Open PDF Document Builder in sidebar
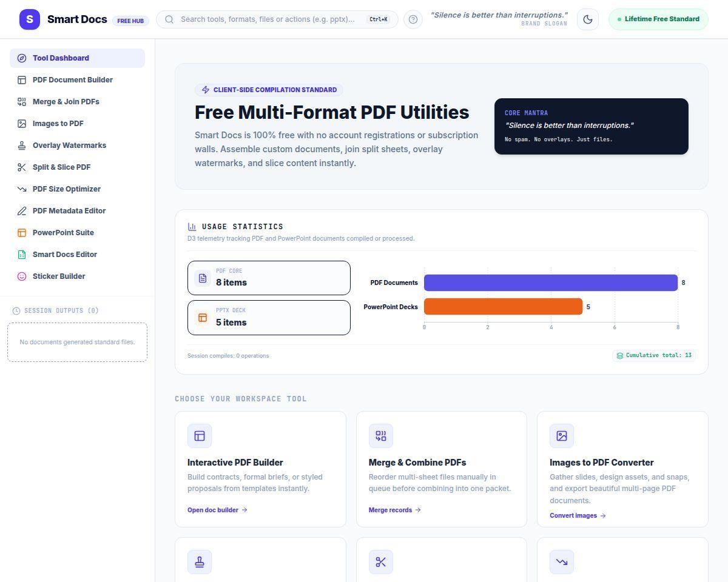Viewport: 728px width, 582px height. pos(77,80)
